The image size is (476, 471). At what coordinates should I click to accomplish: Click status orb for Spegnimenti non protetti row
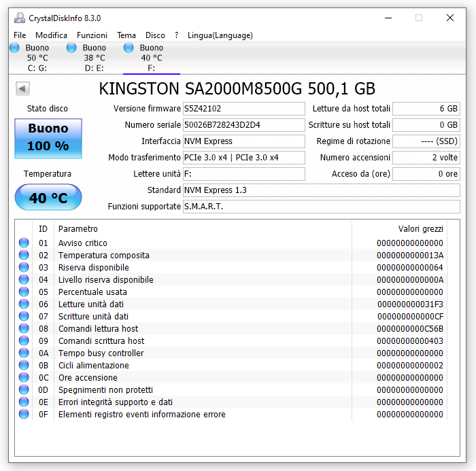click(24, 389)
